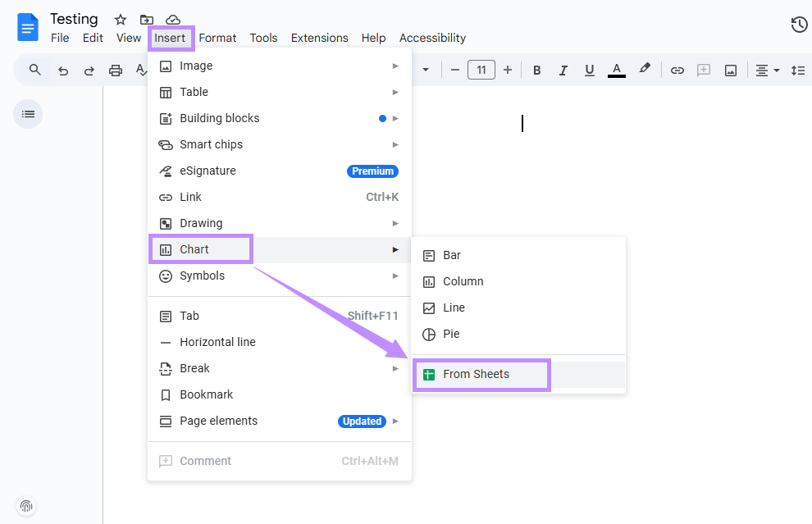Star the Testing document
The height and width of the screenshot is (524, 812).
120,18
